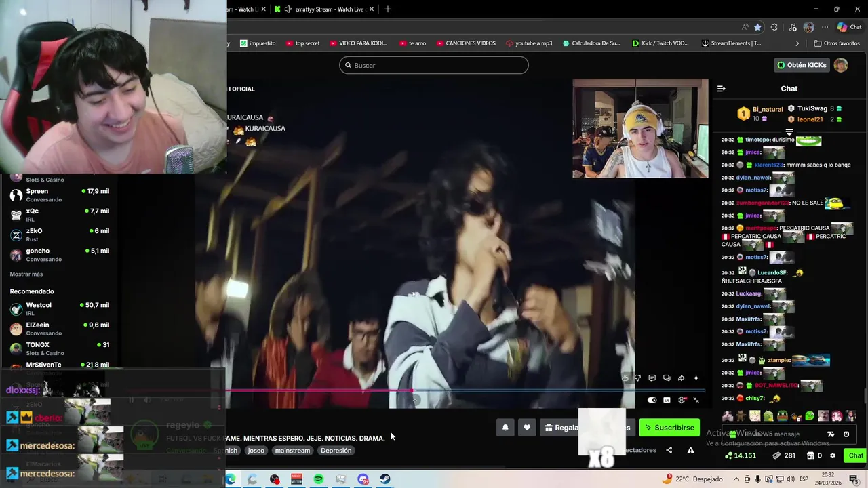Click the Obtén KICKs button
Screen dimensions: 868x488
[x=802, y=65]
